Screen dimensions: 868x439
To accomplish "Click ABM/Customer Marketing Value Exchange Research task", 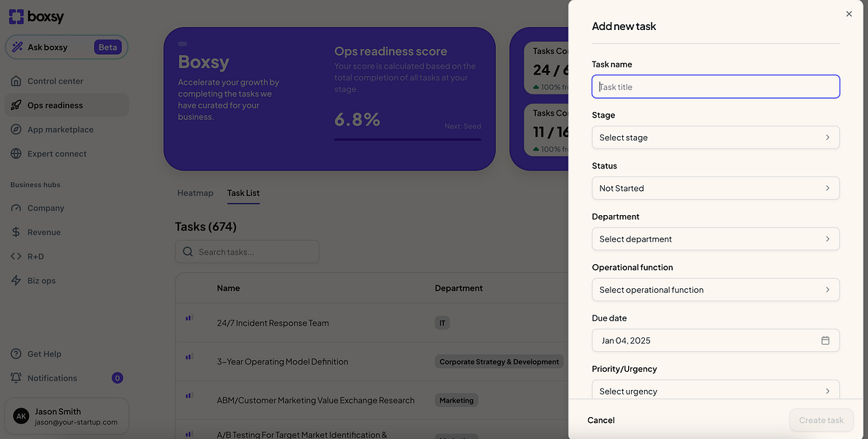I will click(315, 400).
